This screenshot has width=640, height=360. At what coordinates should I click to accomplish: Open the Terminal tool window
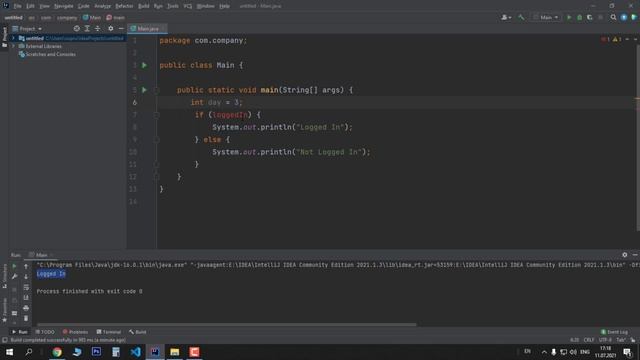click(x=109, y=332)
